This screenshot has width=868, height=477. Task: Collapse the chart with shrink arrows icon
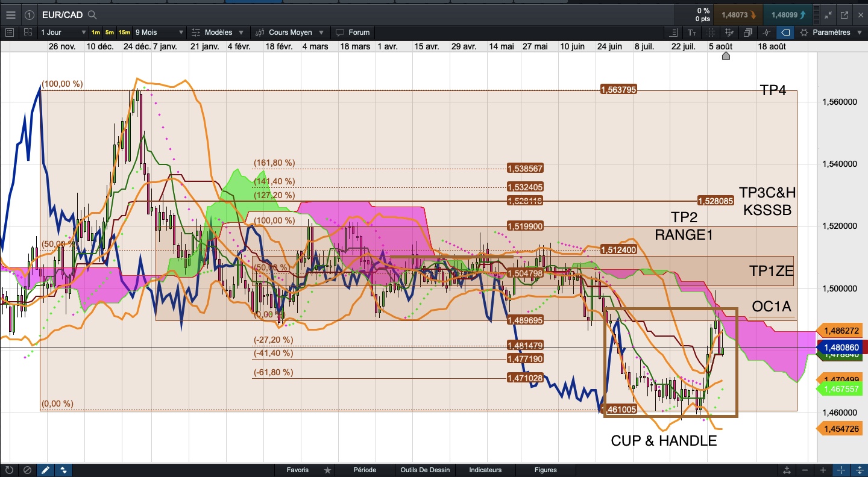828,14
